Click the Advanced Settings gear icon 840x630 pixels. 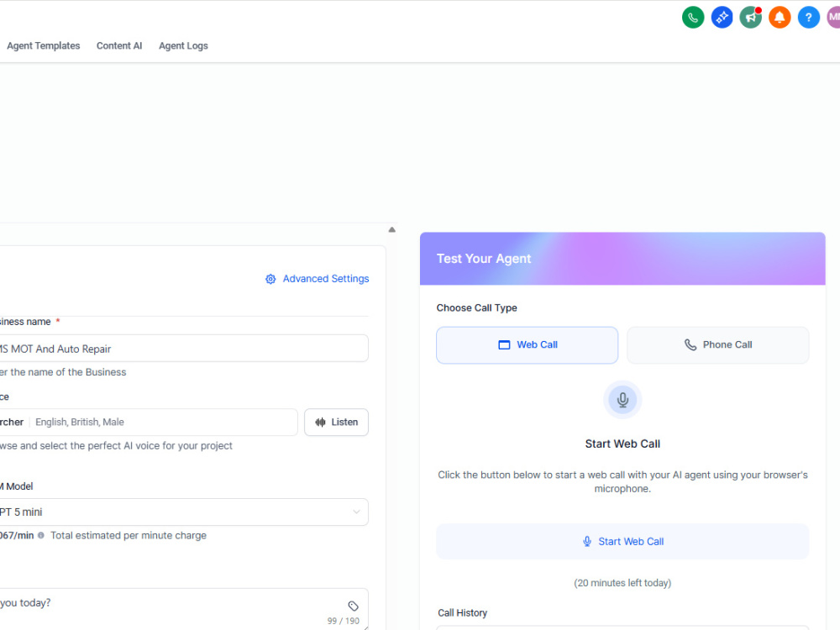pyautogui.click(x=270, y=279)
